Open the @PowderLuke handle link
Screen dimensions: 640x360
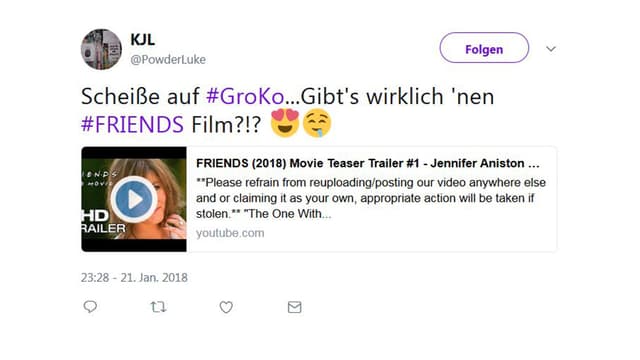(x=168, y=60)
